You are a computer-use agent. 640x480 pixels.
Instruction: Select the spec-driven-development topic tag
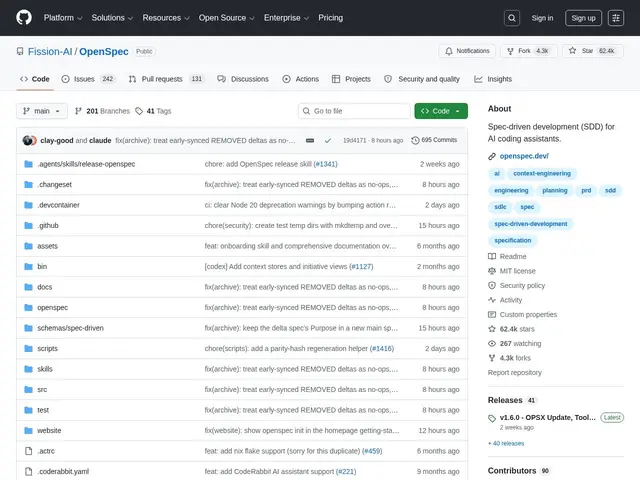click(531, 224)
